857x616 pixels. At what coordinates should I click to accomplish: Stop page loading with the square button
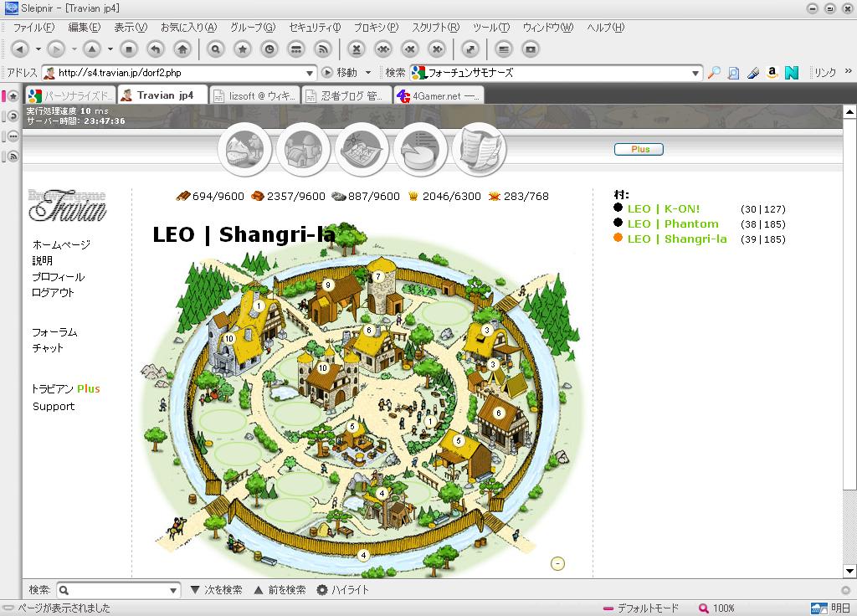[x=129, y=49]
